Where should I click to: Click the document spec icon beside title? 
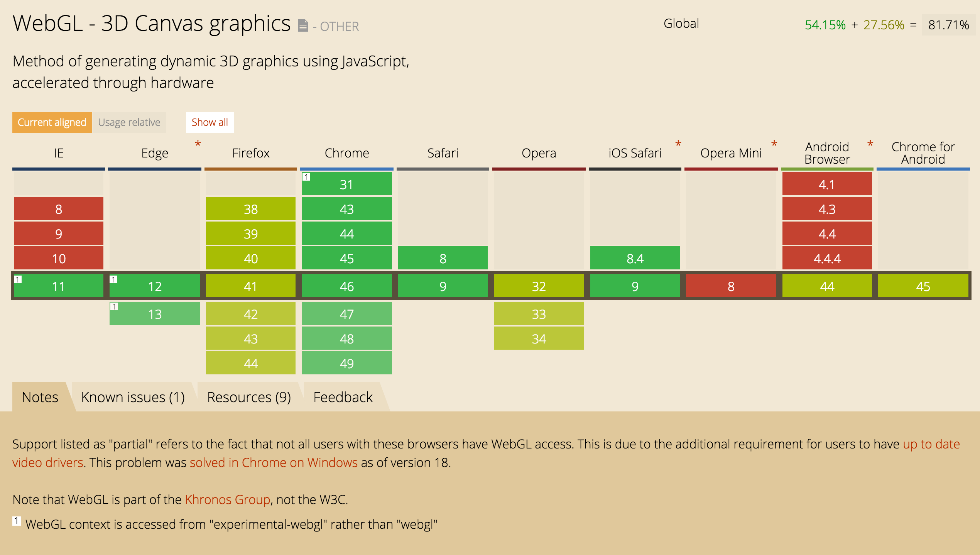[x=303, y=26]
